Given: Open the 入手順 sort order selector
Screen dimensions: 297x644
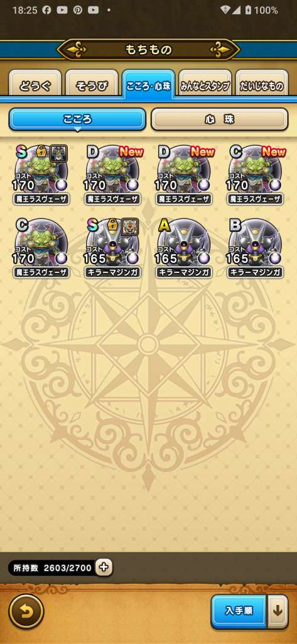Looking at the screenshot, I should pos(239,611).
